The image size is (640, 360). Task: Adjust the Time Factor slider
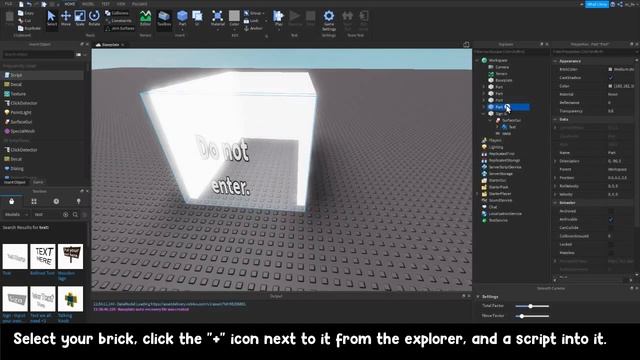532,306
